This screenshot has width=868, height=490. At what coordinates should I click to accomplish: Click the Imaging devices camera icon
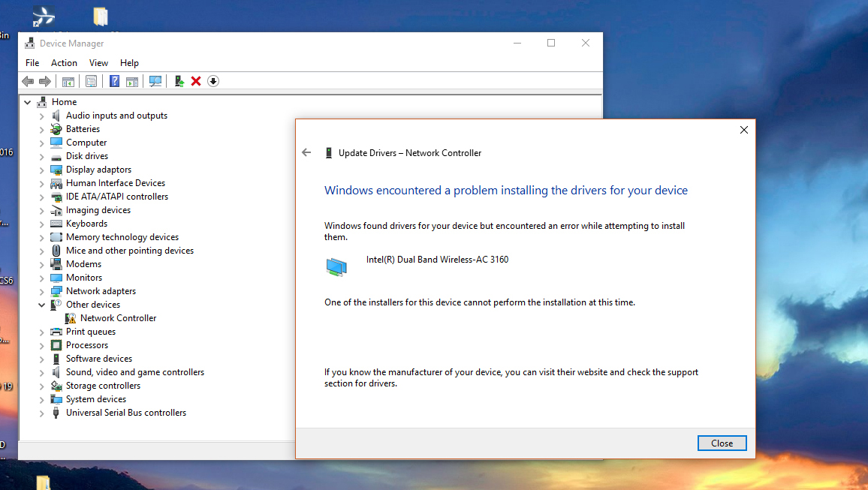pyautogui.click(x=56, y=210)
